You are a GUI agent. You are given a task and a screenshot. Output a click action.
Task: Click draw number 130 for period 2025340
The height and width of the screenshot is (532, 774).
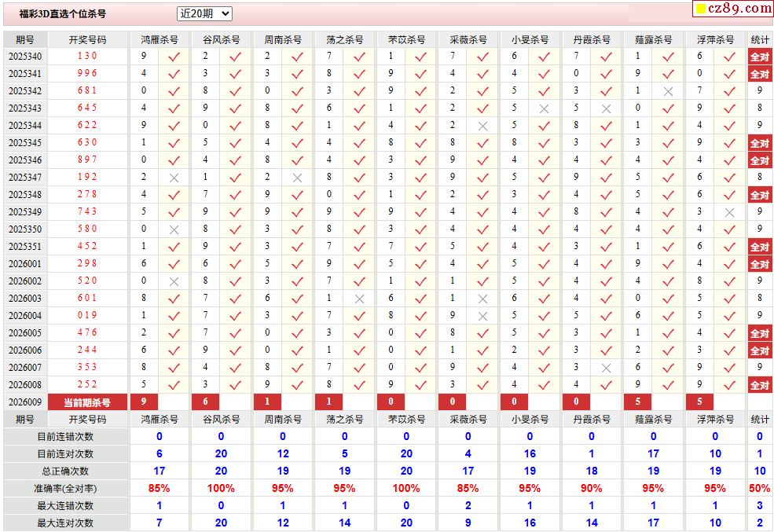tap(87, 57)
